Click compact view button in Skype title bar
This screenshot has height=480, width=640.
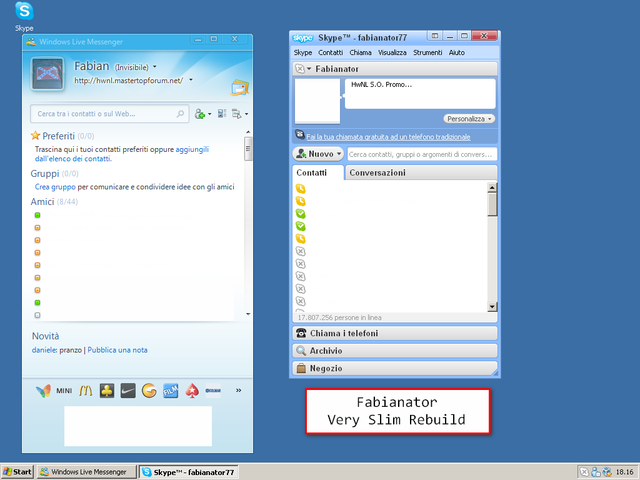435,36
